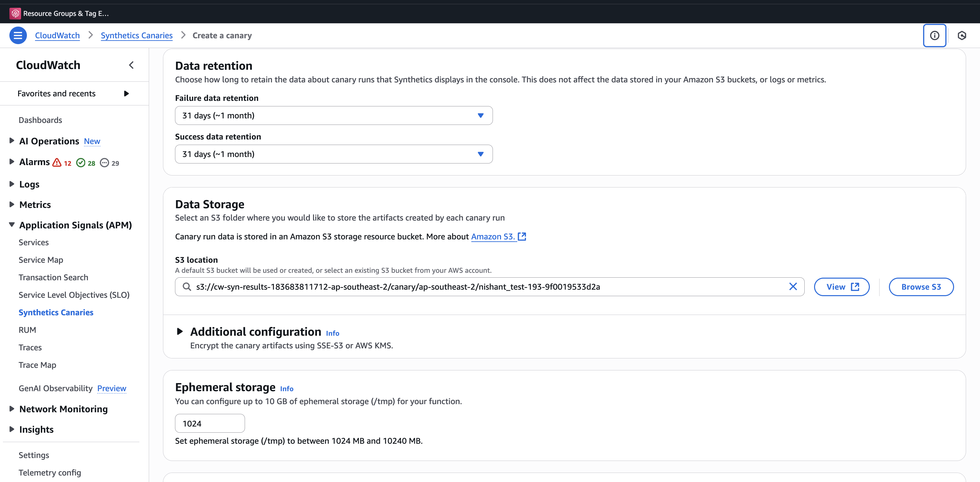This screenshot has height=482, width=980.
Task: Open Success data retention dropdown
Action: pyautogui.click(x=334, y=154)
